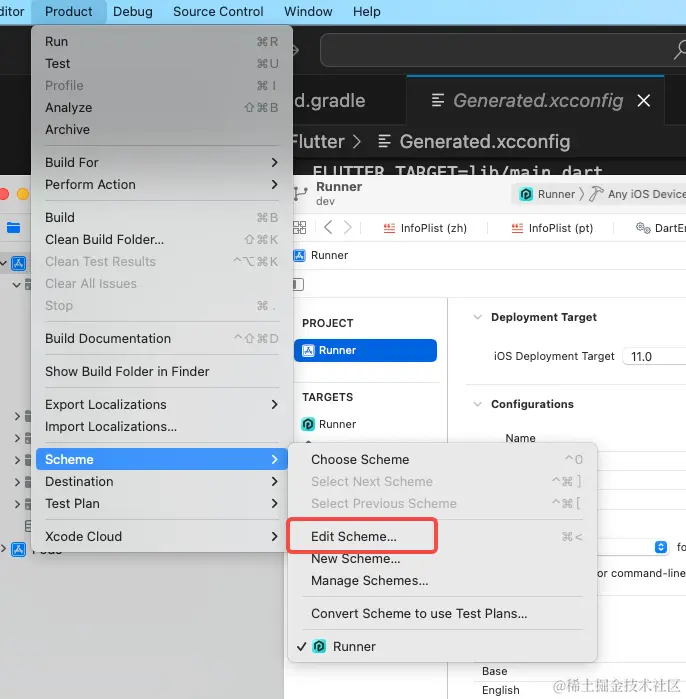The image size is (686, 699).
Task: Expand Export Localizations submenu
Action: point(162,404)
